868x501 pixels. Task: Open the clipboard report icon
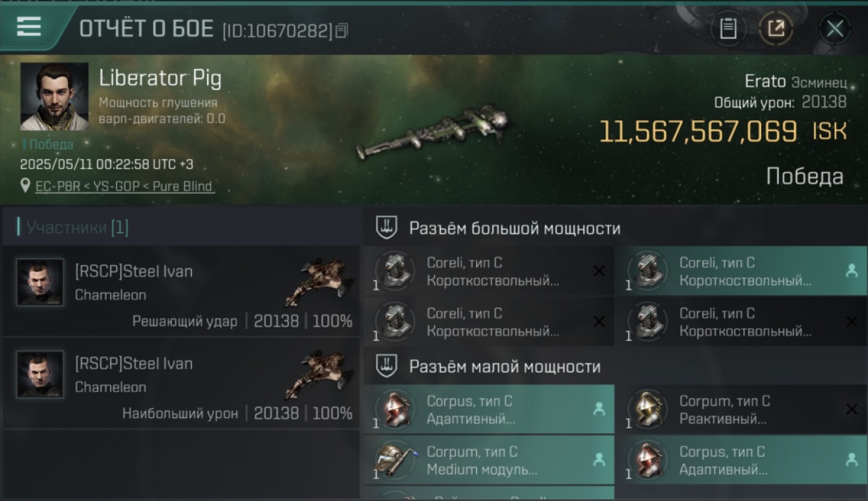pyautogui.click(x=728, y=29)
